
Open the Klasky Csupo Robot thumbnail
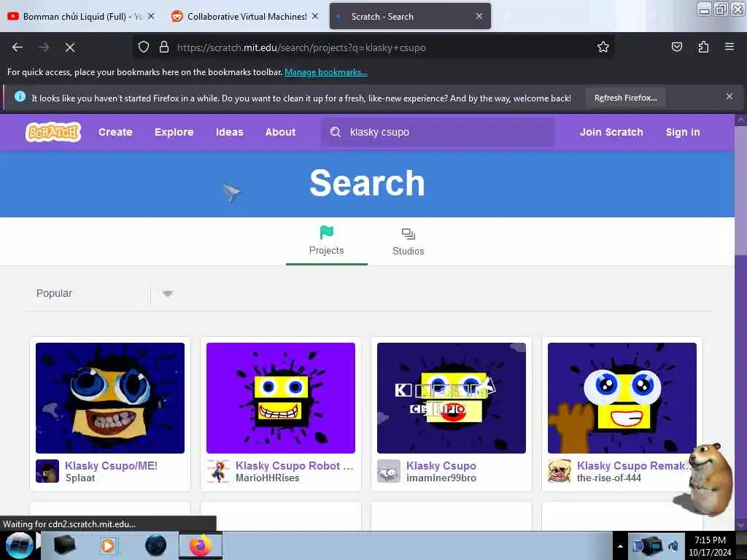click(x=281, y=398)
